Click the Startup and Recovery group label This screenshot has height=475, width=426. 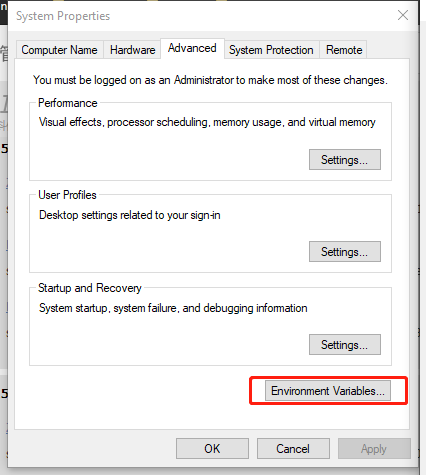tap(90, 288)
